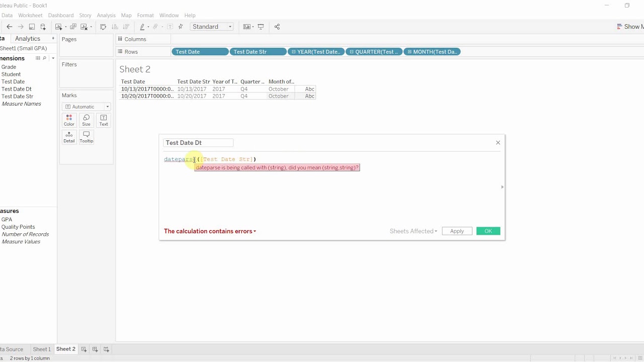Close the calculation editor dialog
Screen dimensions: 644x362
[498, 143]
